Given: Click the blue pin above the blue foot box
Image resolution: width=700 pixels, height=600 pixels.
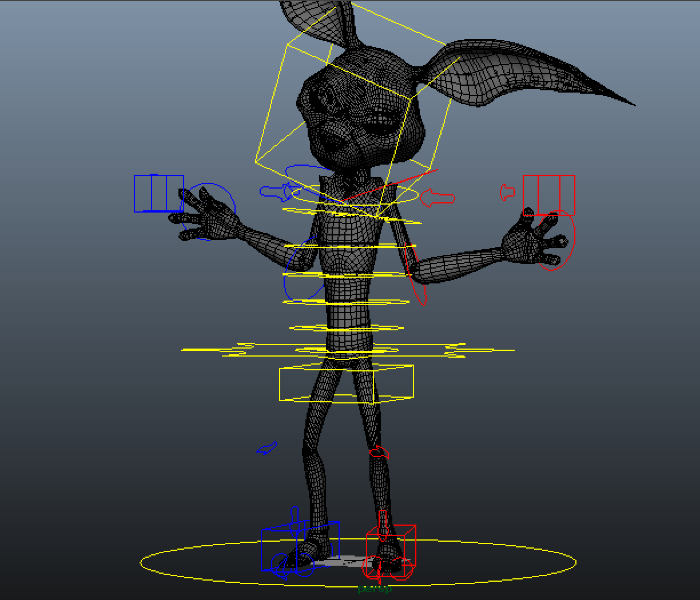Looking at the screenshot, I should tap(295, 521).
